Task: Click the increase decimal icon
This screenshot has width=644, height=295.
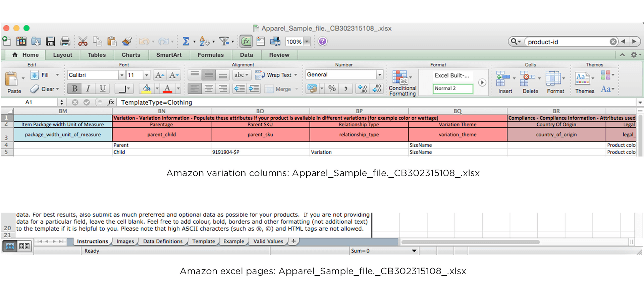Action: (363, 88)
